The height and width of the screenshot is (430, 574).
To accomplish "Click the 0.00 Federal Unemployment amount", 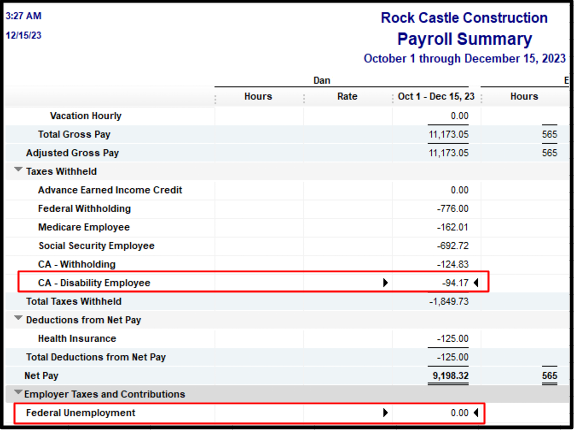I will 460,413.
